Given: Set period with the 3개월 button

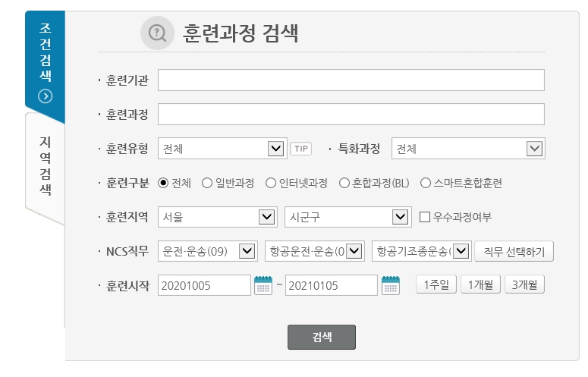Looking at the screenshot, I should coord(524,284).
